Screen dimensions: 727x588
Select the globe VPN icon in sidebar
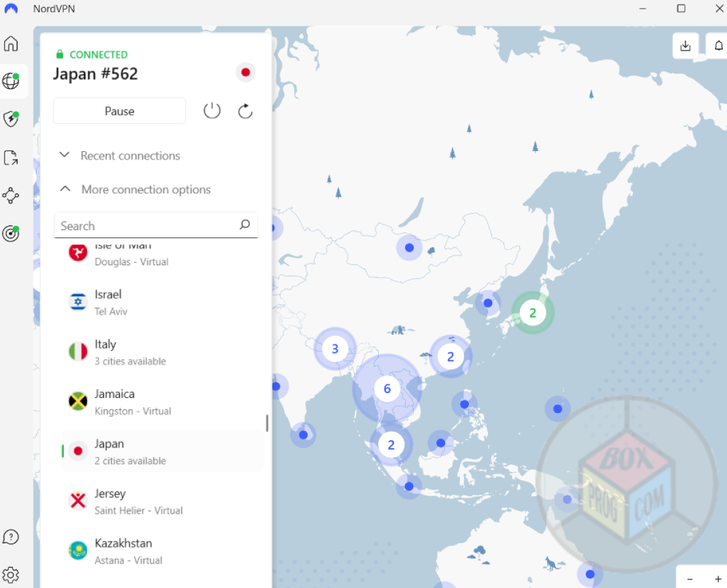[x=11, y=81]
